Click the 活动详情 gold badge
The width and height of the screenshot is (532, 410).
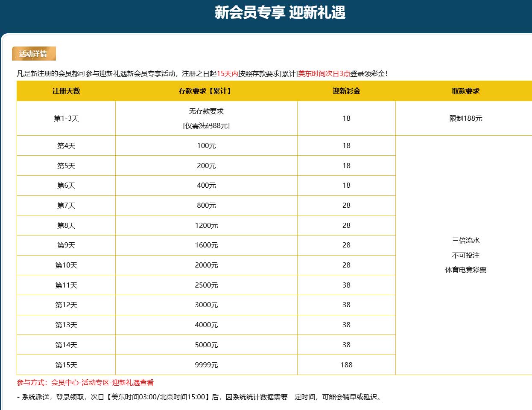tap(34, 54)
